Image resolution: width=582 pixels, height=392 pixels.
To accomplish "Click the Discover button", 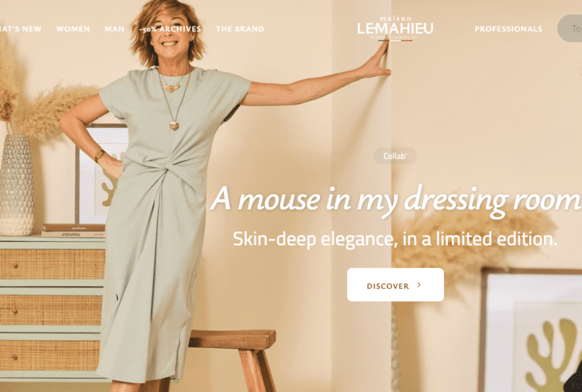I will (x=395, y=285).
